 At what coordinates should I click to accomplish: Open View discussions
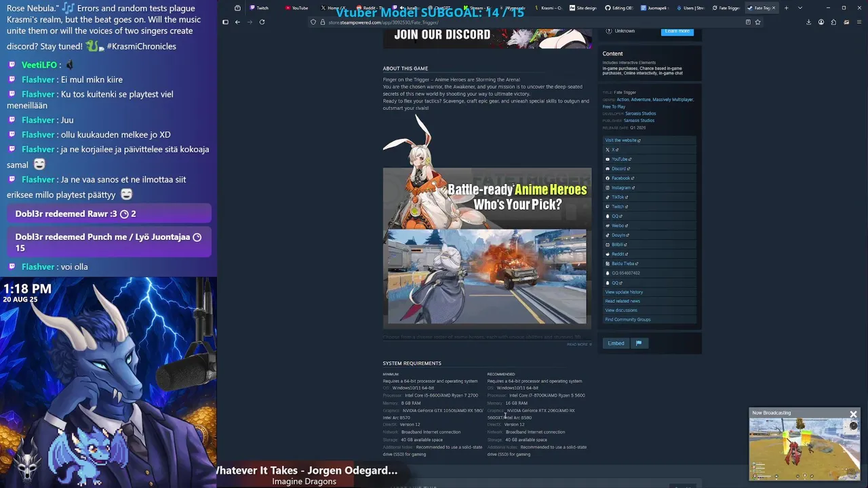[621, 310]
